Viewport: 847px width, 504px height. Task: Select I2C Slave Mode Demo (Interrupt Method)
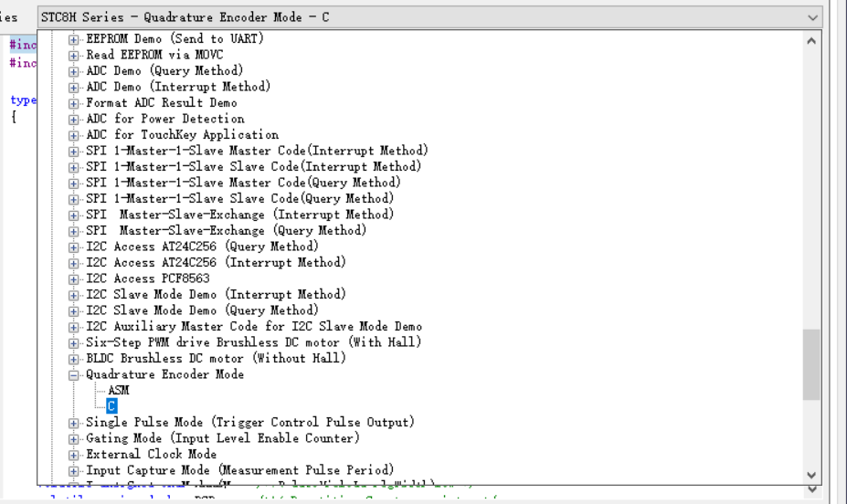click(x=216, y=295)
